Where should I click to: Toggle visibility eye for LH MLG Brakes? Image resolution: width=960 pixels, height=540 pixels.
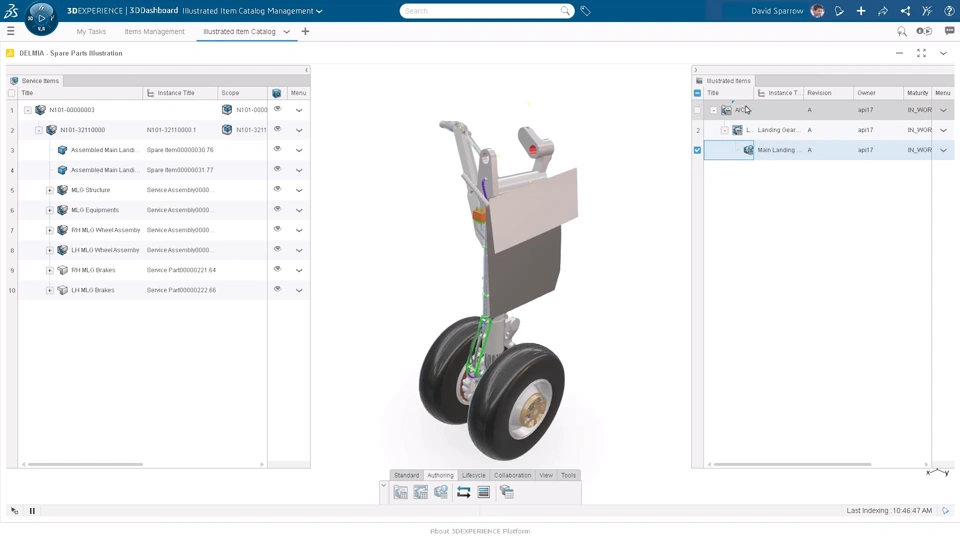[277, 289]
